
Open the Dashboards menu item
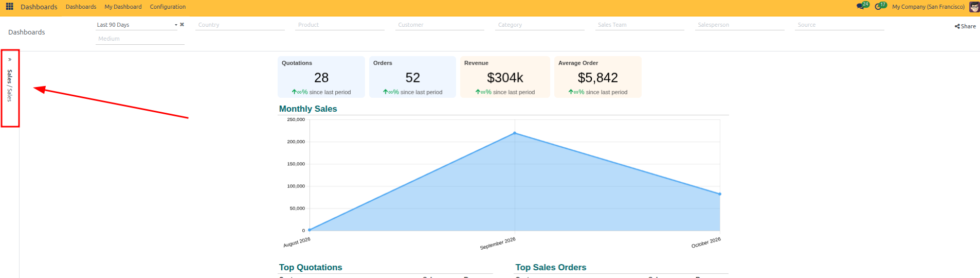[81, 7]
